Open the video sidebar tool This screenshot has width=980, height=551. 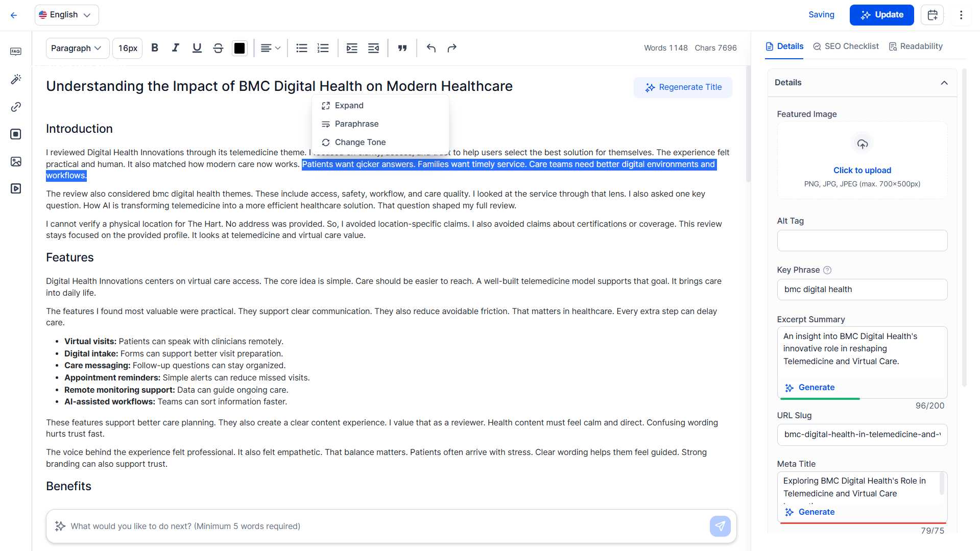tap(16, 189)
